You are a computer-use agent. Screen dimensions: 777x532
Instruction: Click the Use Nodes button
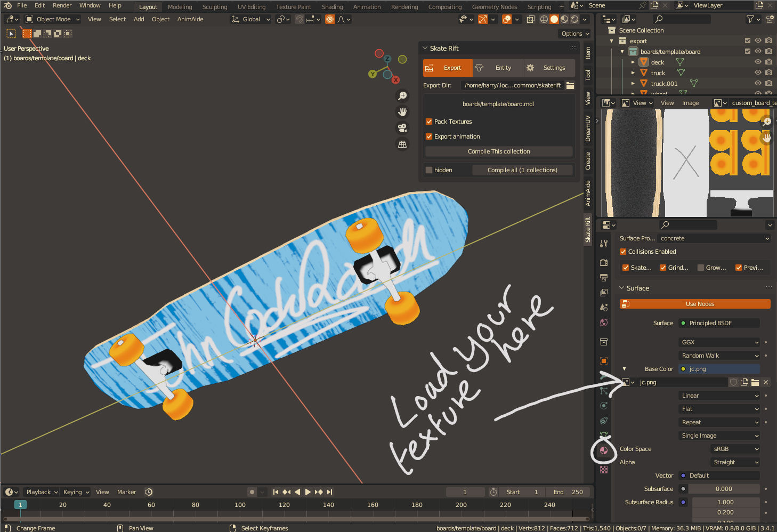click(x=695, y=304)
